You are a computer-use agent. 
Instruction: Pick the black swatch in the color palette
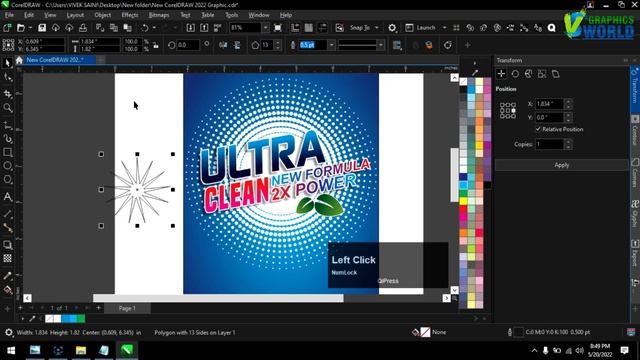pos(463,89)
